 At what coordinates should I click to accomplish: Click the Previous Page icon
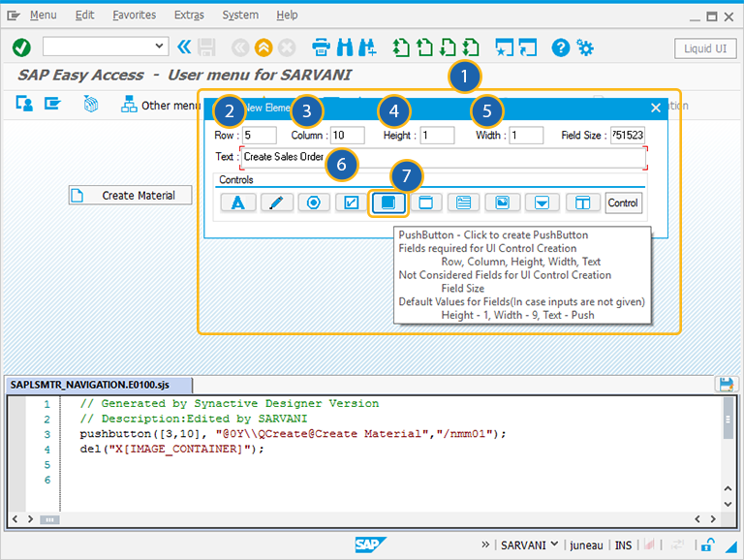click(x=424, y=47)
